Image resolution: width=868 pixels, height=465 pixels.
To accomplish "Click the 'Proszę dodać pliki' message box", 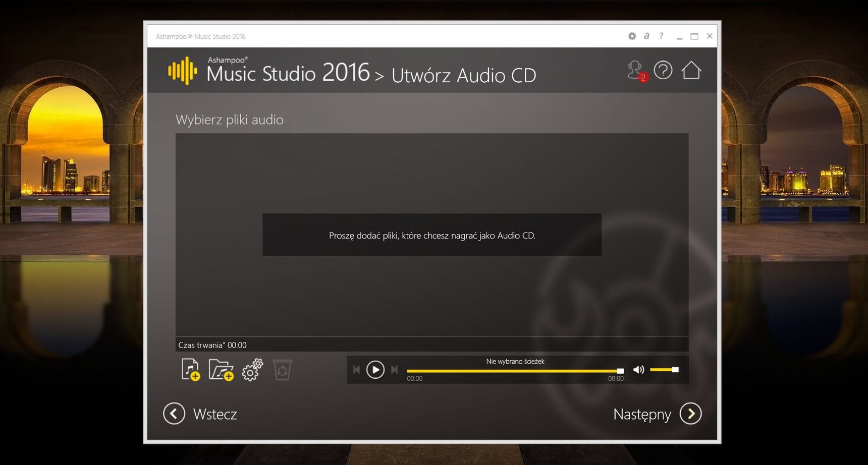I will coord(432,235).
